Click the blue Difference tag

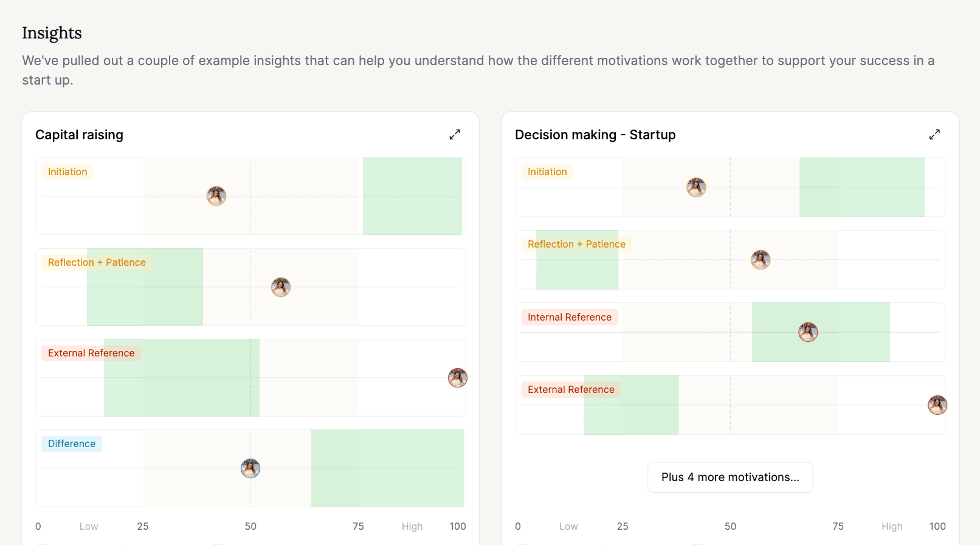72,444
